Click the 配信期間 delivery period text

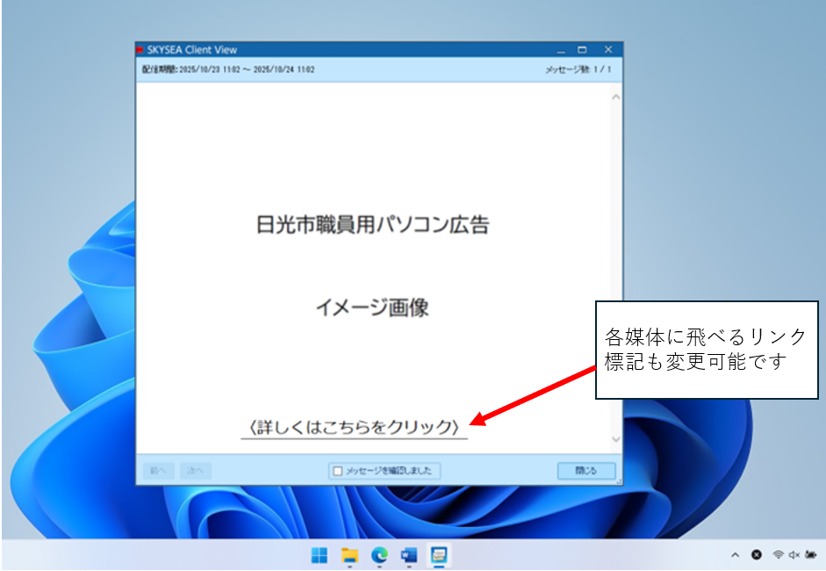(228, 70)
